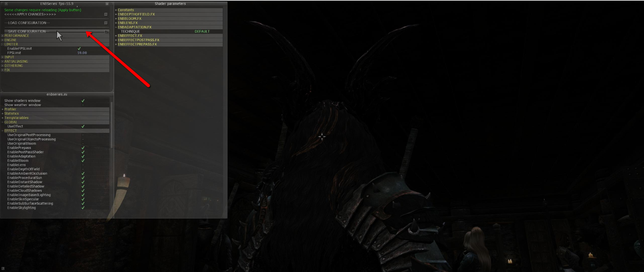The height and width of the screenshot is (272, 644).
Task: Click the small icon left of the ENBSeries title
Action: click(x=6, y=4)
